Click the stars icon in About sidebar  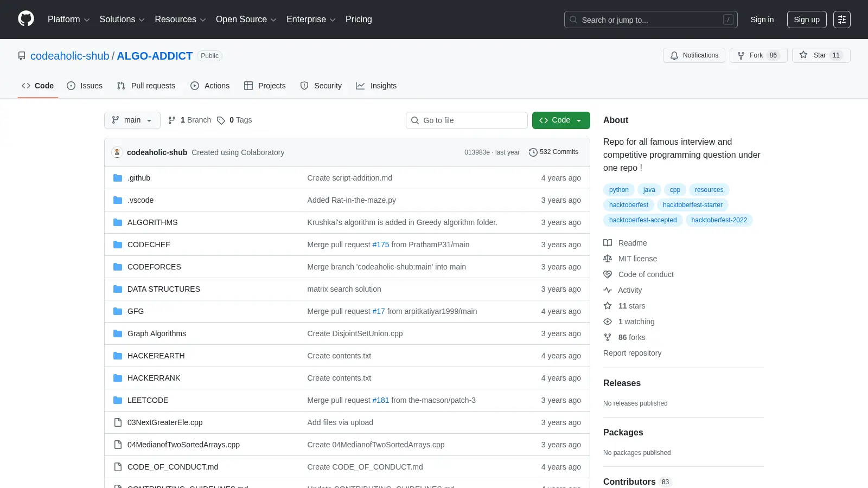coord(608,306)
